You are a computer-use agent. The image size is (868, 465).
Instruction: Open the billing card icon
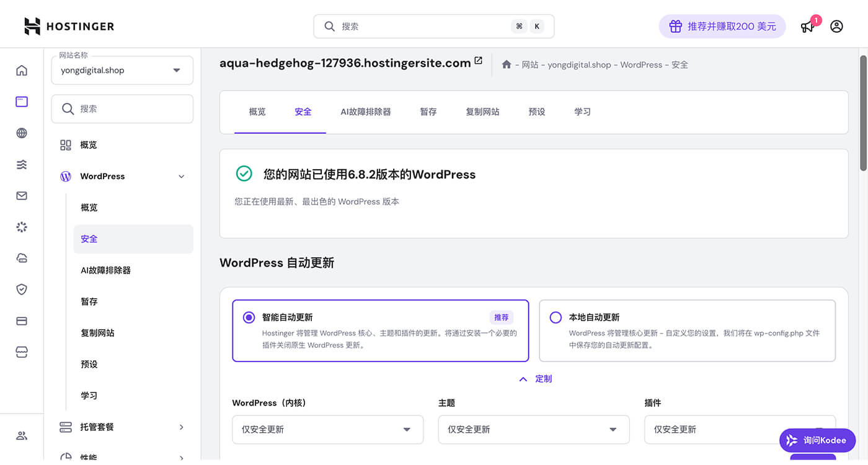coord(22,321)
